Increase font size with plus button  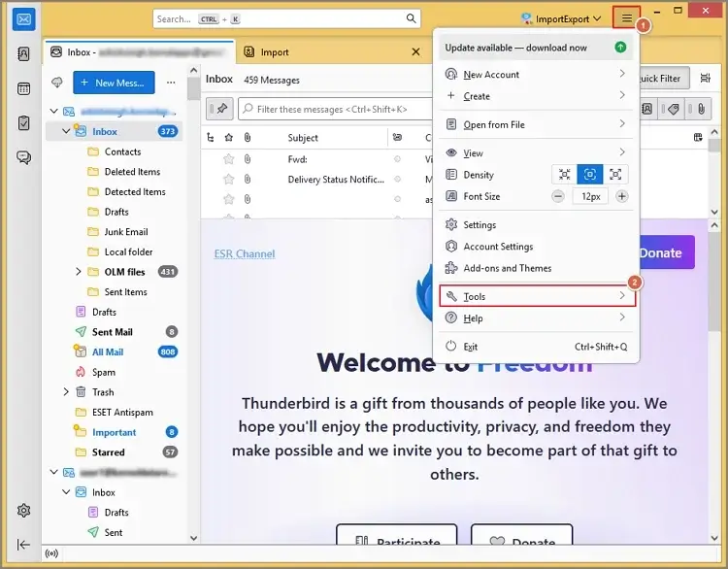click(622, 196)
